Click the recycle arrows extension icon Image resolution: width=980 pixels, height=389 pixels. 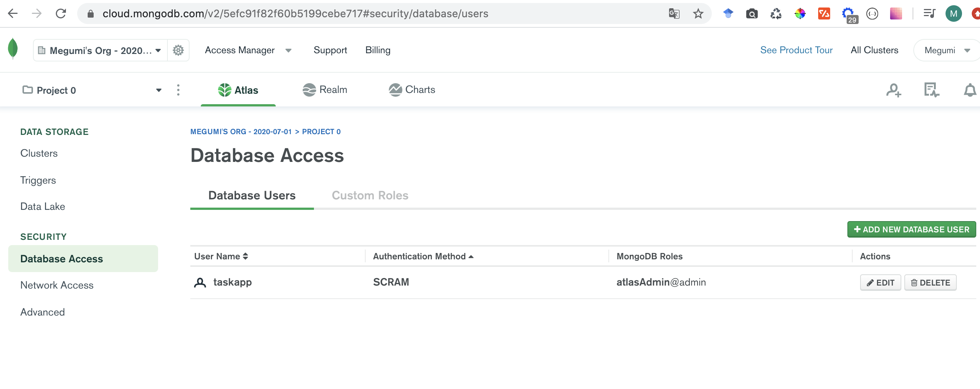tap(776, 14)
